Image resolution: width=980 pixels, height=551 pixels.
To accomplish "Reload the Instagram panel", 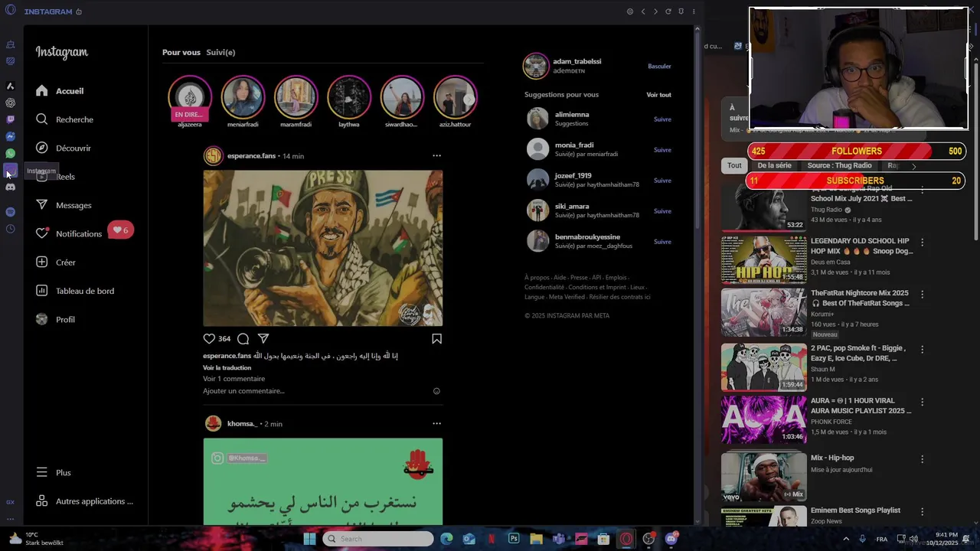I will pyautogui.click(x=668, y=11).
